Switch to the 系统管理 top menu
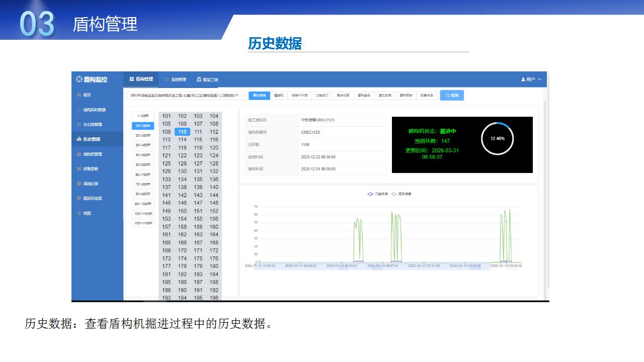 (x=175, y=79)
